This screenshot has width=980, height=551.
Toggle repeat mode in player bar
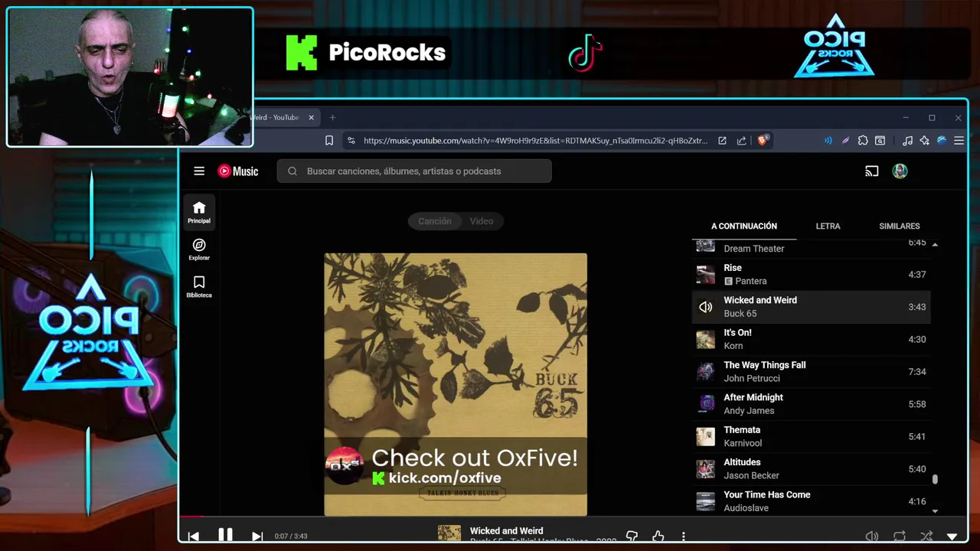click(x=900, y=536)
